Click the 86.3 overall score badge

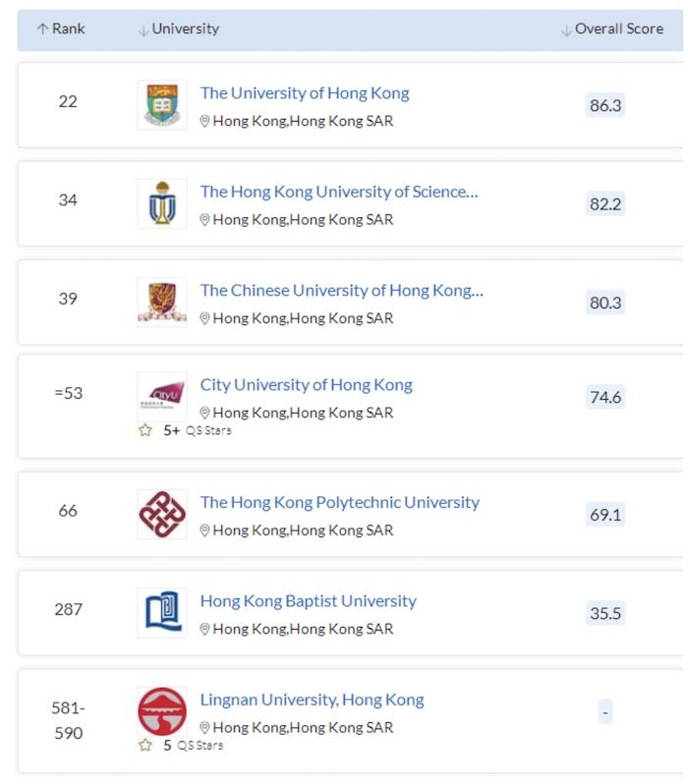pos(604,105)
